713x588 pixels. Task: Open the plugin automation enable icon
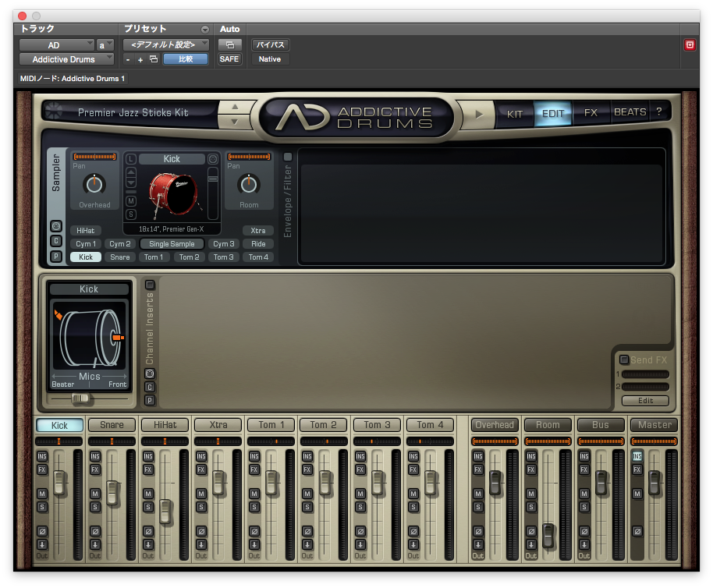(x=229, y=44)
